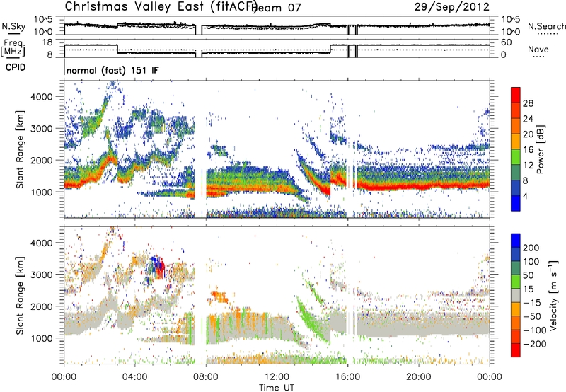Click the '20:00' time axis tick

click(419, 377)
